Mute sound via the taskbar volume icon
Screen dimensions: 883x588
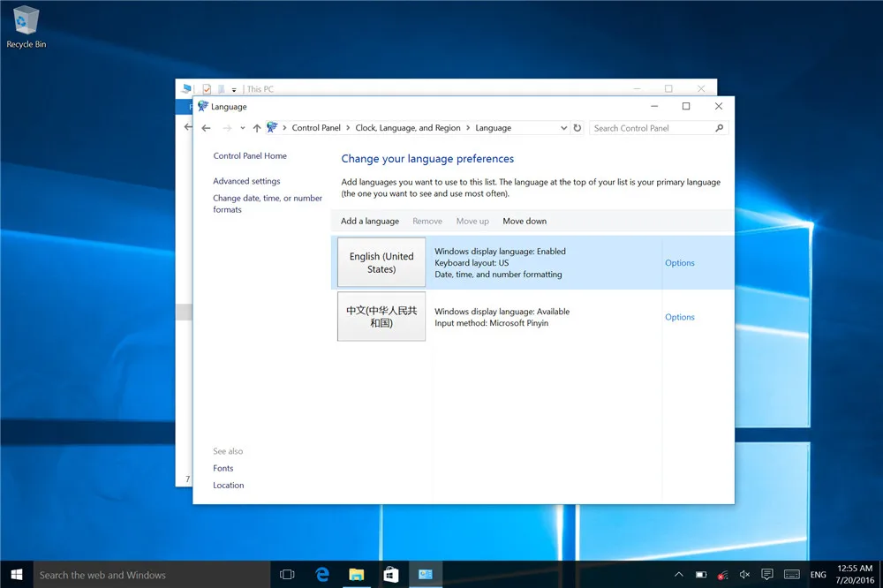tap(744, 575)
